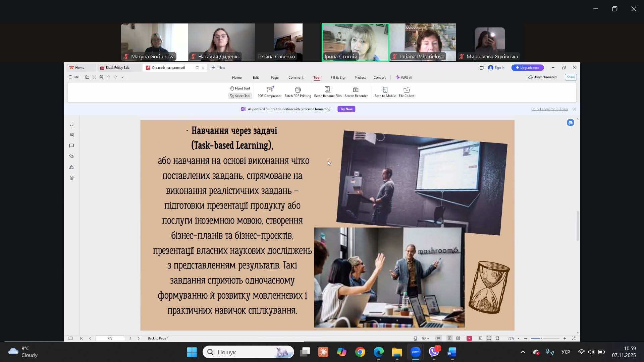The height and width of the screenshot is (362, 644).
Task: Open the attachments paperclip panel
Action: coord(71,157)
